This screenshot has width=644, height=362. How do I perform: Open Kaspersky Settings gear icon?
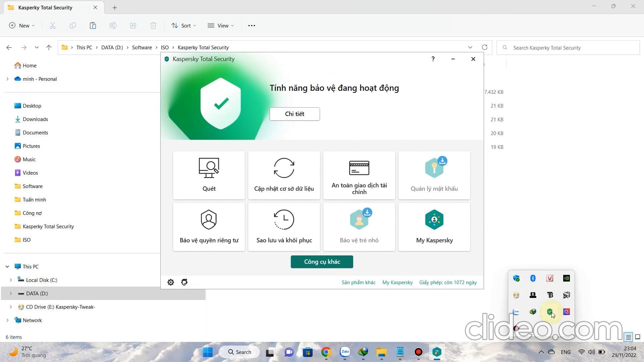coord(171,283)
